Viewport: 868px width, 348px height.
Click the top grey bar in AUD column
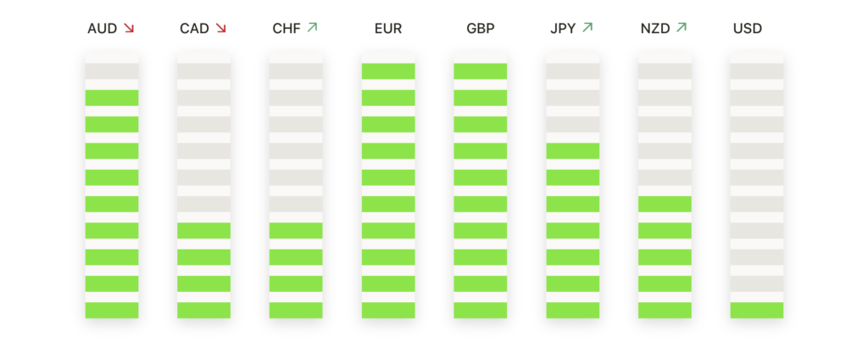coord(112,71)
